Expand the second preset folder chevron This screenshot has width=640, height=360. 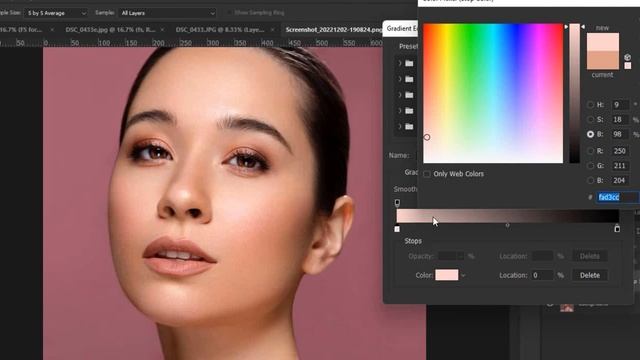tap(400, 79)
